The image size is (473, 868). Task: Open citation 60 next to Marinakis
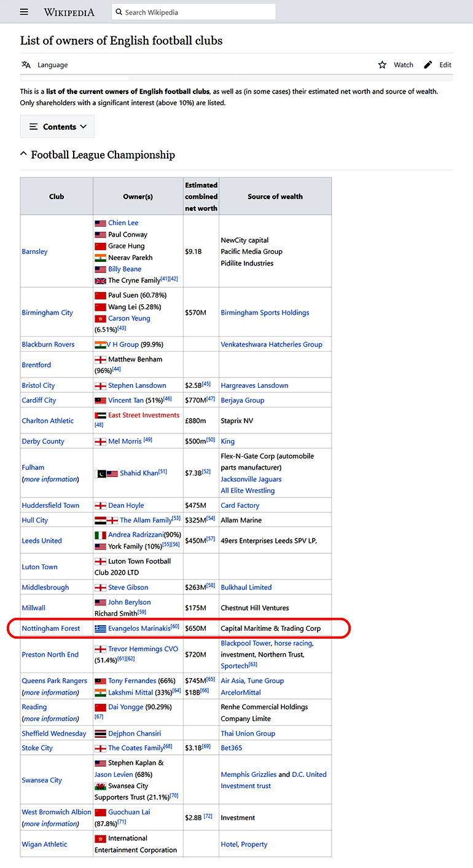pyautogui.click(x=175, y=626)
